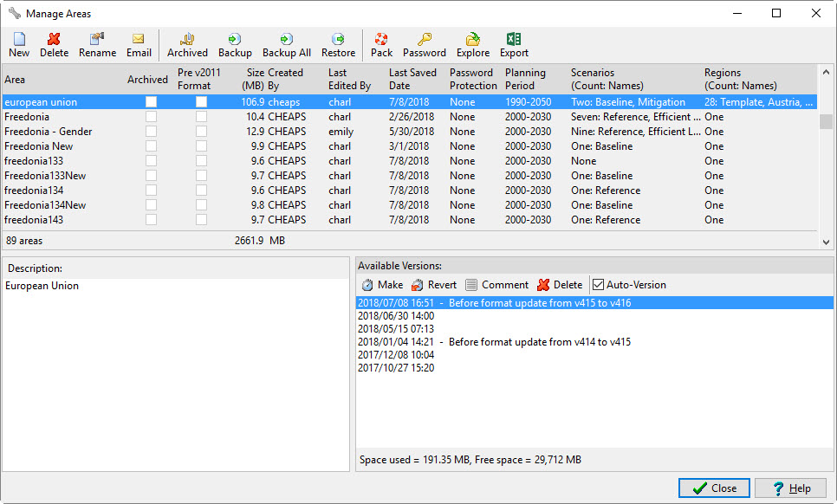
Task: Select the Freedonia - Gender area row
Action: click(410, 132)
